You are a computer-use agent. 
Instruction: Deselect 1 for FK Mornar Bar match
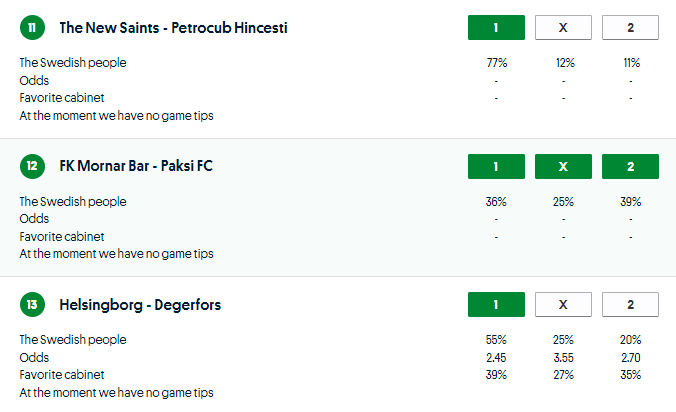click(496, 166)
